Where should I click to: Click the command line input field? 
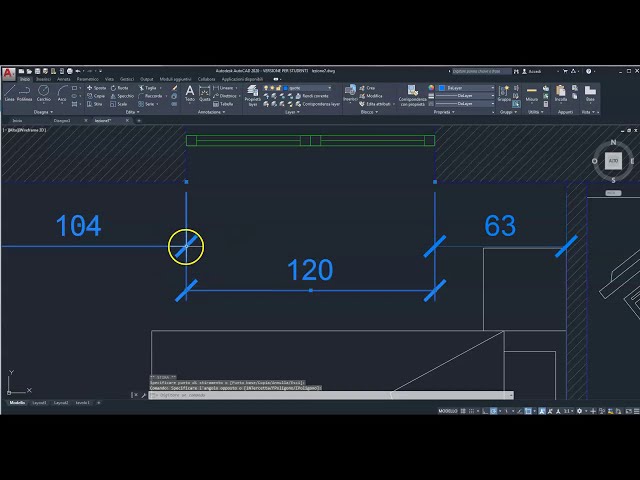point(330,396)
